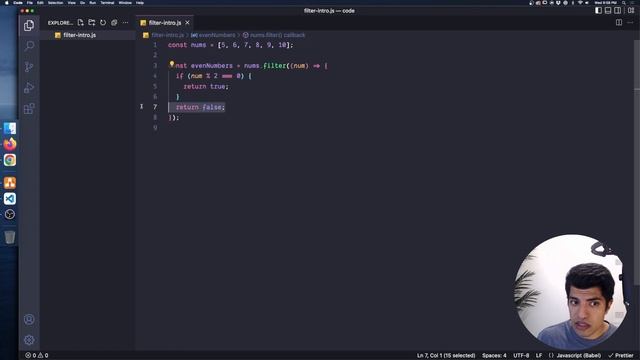Click the 'const nums' declaration on line 1
640x360 pixels.
tap(187, 45)
